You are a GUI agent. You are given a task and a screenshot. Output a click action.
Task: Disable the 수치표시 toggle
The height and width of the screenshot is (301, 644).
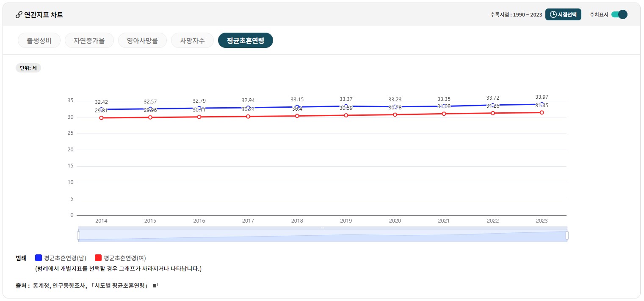click(x=619, y=14)
